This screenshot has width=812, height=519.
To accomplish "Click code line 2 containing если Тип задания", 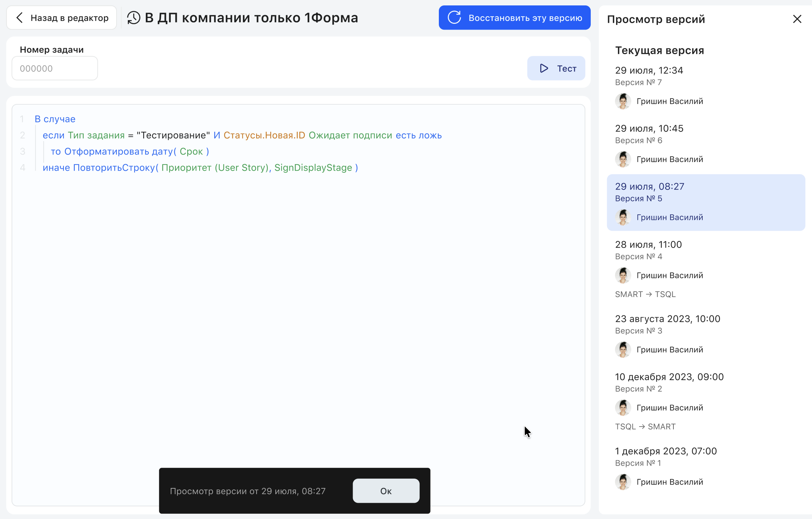I will point(242,135).
